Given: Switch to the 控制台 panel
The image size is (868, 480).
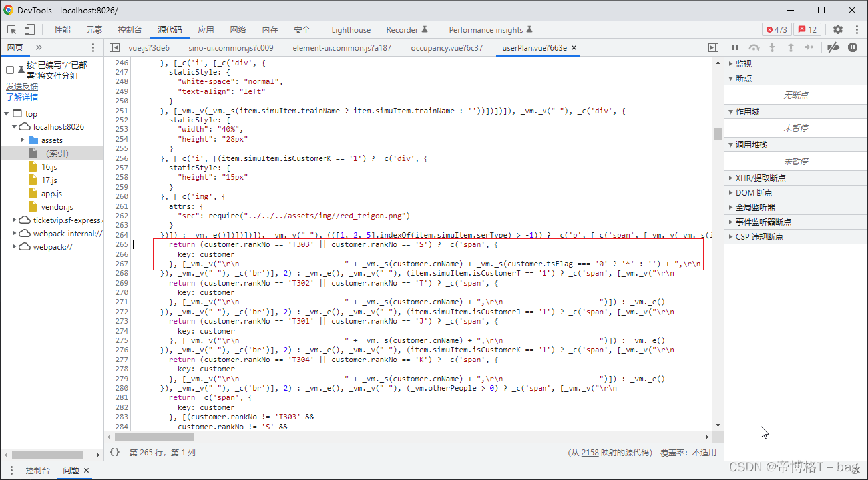Looking at the screenshot, I should click(x=130, y=29).
